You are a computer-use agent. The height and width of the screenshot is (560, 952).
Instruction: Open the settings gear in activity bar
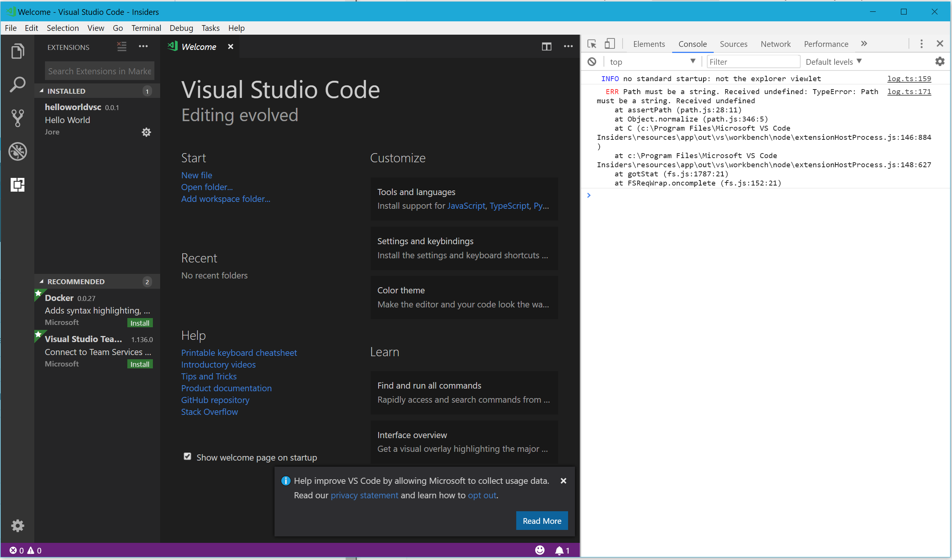18,526
